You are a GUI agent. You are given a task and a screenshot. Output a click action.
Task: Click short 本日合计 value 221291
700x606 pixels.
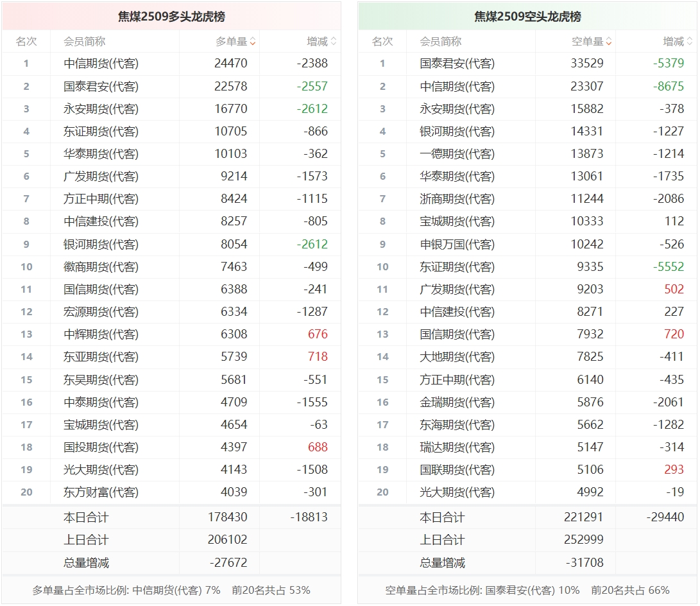tap(583, 517)
